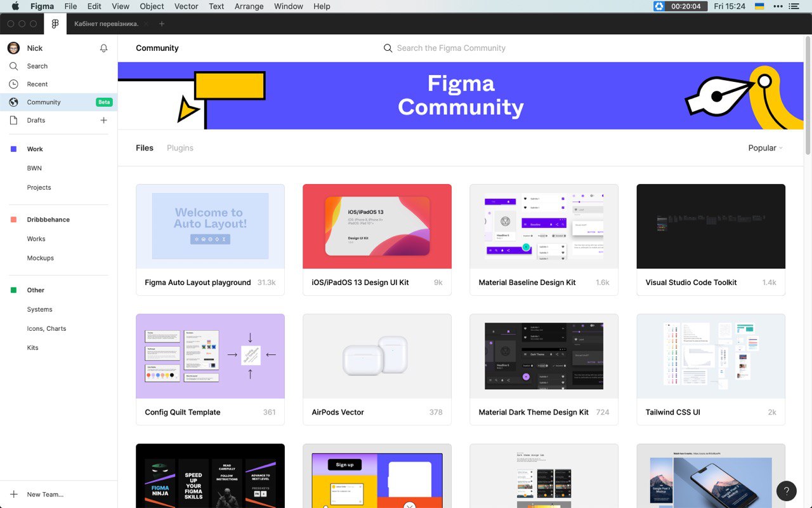Viewport: 812px width, 508px height.
Task: Click the coral Dribbbehance team color square
Action: coord(13,220)
